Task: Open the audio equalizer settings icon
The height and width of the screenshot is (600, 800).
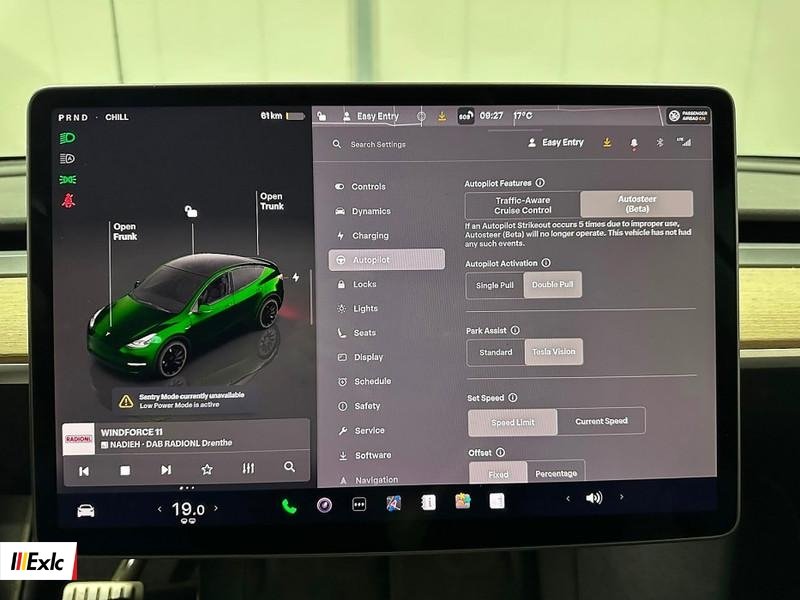Action: (x=248, y=468)
